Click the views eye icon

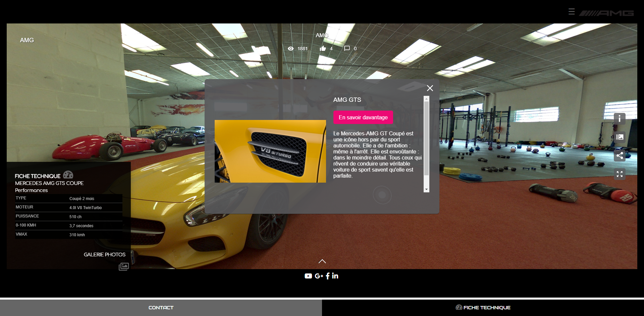[291, 49]
